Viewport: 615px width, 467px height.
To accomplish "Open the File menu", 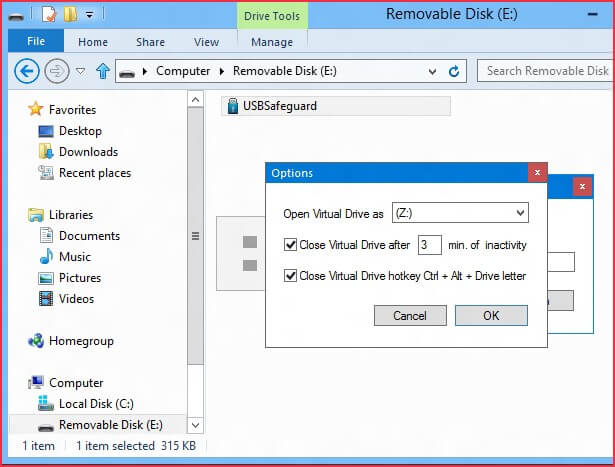I will [36, 41].
